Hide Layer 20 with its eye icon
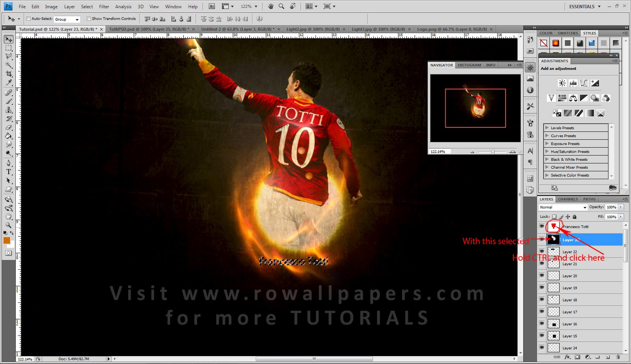The image size is (631, 364). pos(541,276)
